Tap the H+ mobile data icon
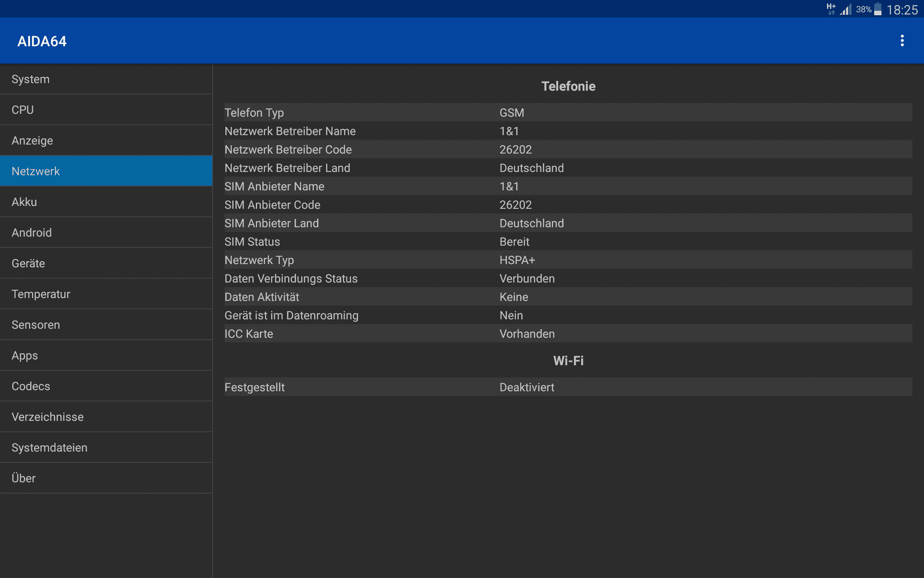Screen dimensions: 924x578 (831, 9)
